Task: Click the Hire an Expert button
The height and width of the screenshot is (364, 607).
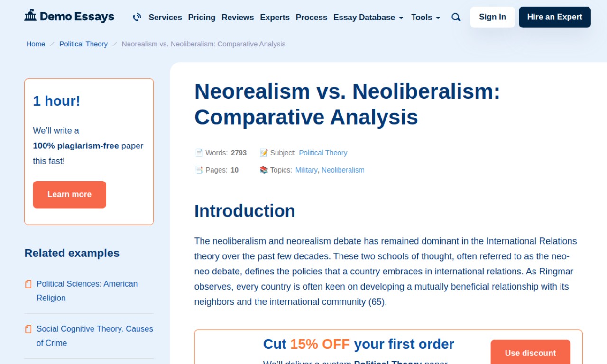Action: tap(554, 17)
